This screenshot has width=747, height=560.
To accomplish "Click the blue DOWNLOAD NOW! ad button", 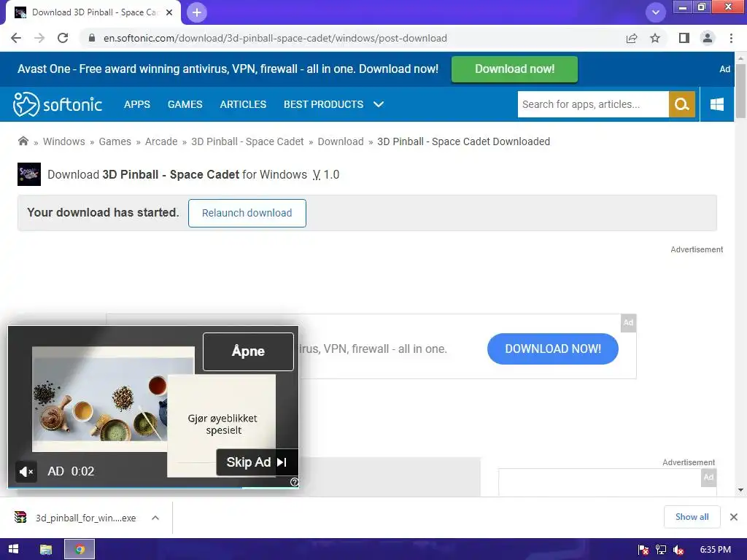I will tap(553, 349).
